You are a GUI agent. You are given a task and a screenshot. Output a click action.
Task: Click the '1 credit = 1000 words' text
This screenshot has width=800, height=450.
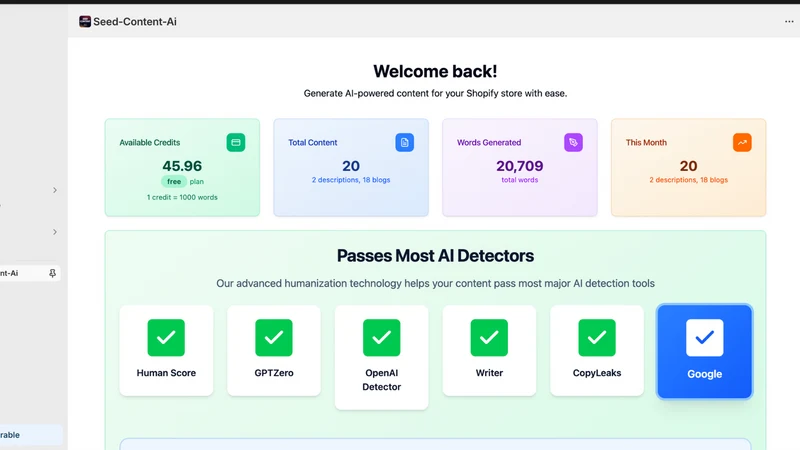[182, 197]
